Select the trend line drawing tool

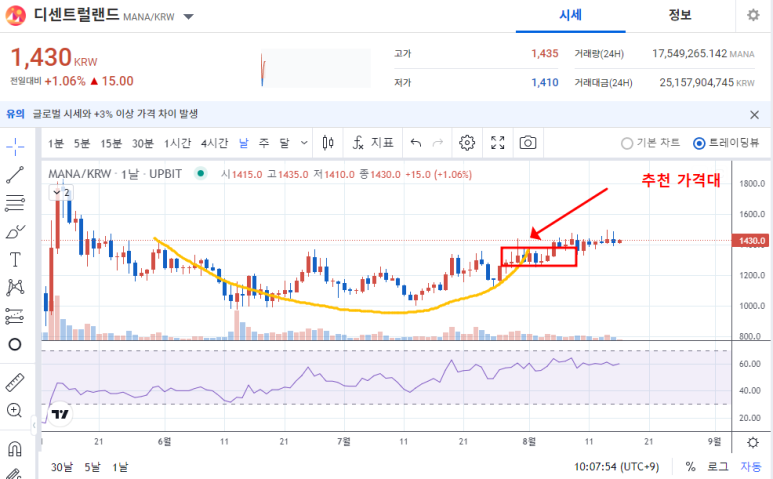pyautogui.click(x=15, y=174)
